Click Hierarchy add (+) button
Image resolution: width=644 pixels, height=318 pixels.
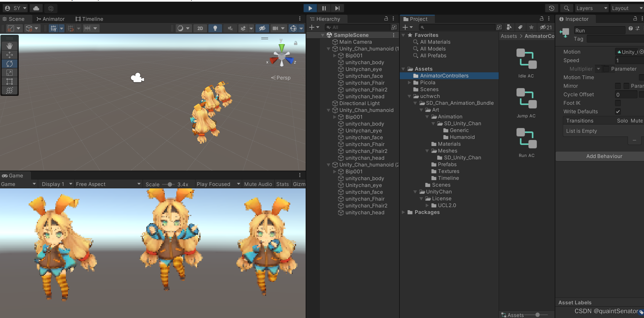311,27
